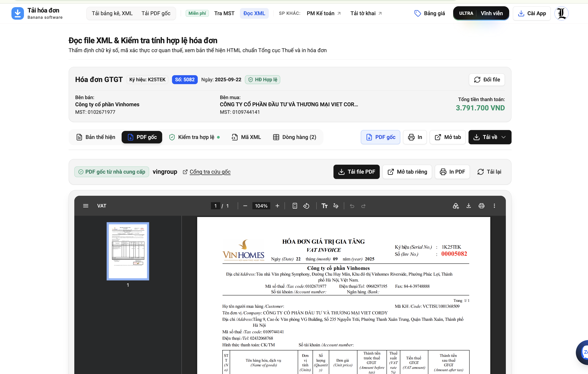This screenshot has height=374, width=588.
Task: Zoom in with the plus icon
Action: click(277, 206)
